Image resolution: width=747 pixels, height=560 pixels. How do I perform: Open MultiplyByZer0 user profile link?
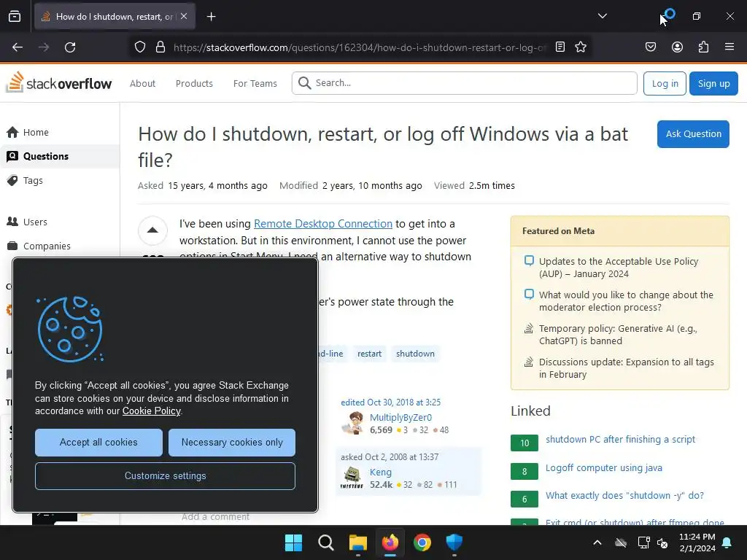tap(400, 418)
